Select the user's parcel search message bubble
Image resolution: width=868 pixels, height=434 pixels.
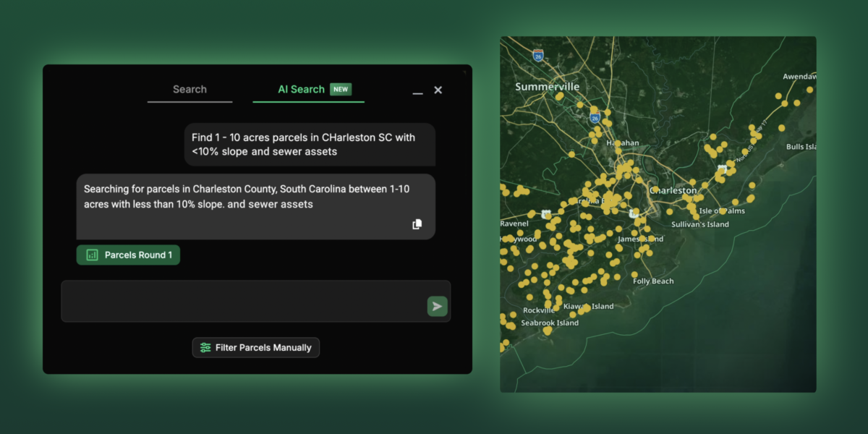coord(310,145)
